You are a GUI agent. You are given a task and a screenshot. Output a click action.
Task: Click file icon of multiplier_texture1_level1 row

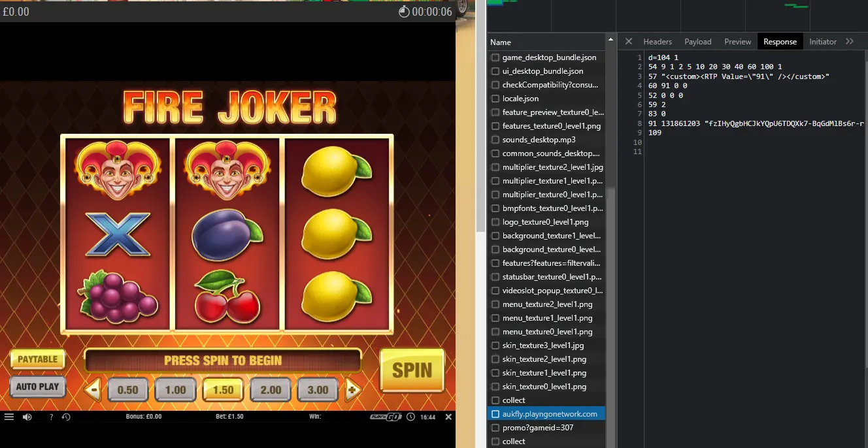coord(495,181)
